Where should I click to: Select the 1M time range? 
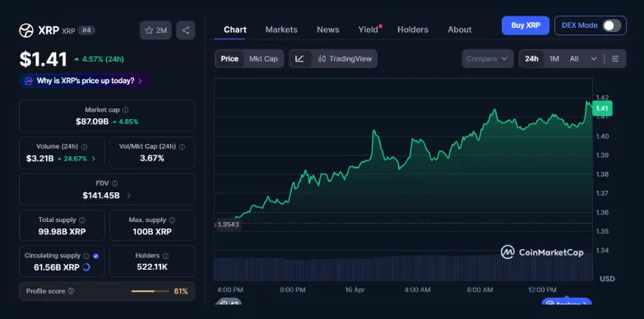(x=554, y=58)
